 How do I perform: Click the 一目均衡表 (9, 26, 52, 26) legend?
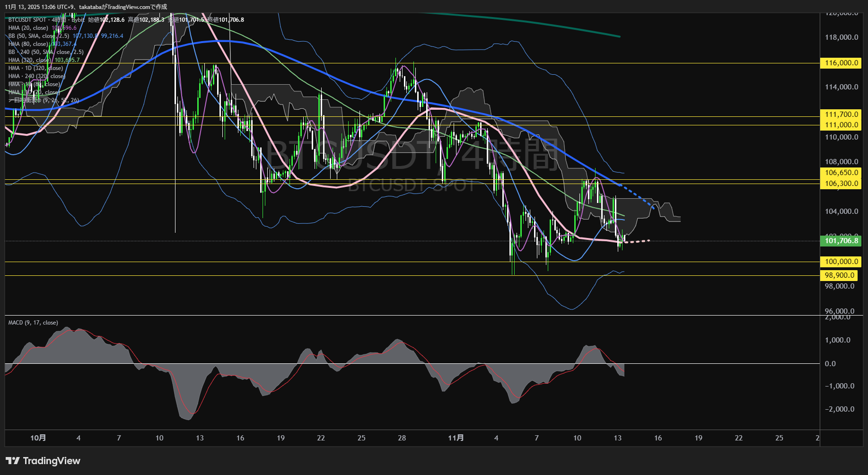pos(44,100)
